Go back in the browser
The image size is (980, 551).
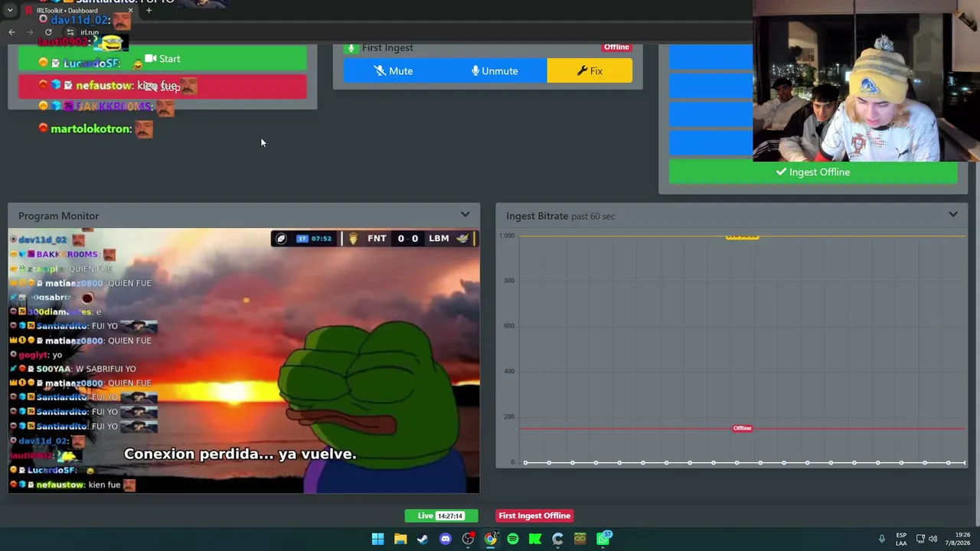pyautogui.click(x=11, y=32)
